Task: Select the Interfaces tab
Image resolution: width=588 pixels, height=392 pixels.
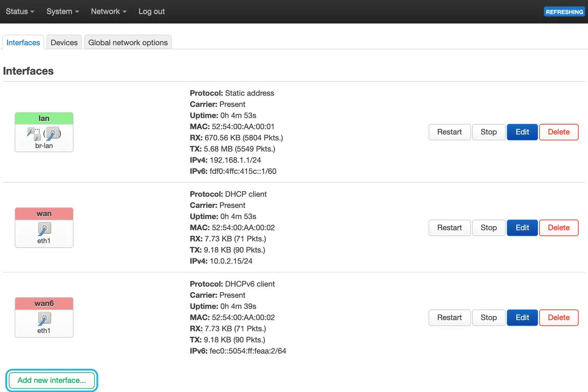Action: point(23,42)
